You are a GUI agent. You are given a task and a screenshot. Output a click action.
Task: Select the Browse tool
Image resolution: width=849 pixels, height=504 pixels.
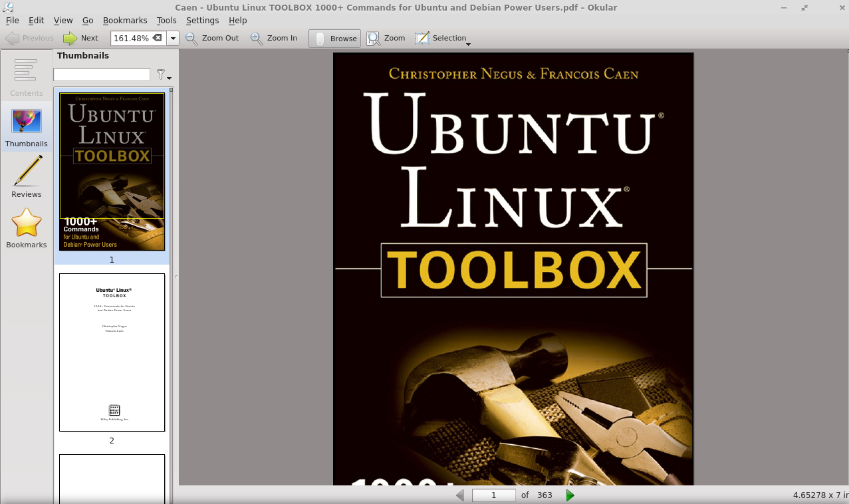(x=334, y=39)
